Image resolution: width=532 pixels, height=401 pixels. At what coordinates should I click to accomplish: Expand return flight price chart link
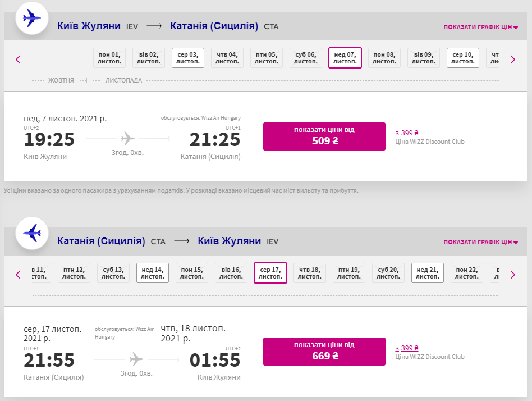point(480,242)
